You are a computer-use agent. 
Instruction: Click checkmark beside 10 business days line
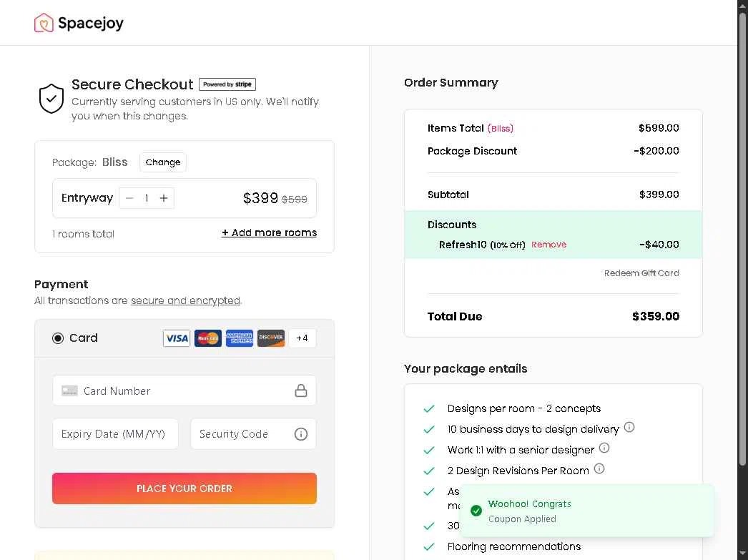tap(429, 429)
